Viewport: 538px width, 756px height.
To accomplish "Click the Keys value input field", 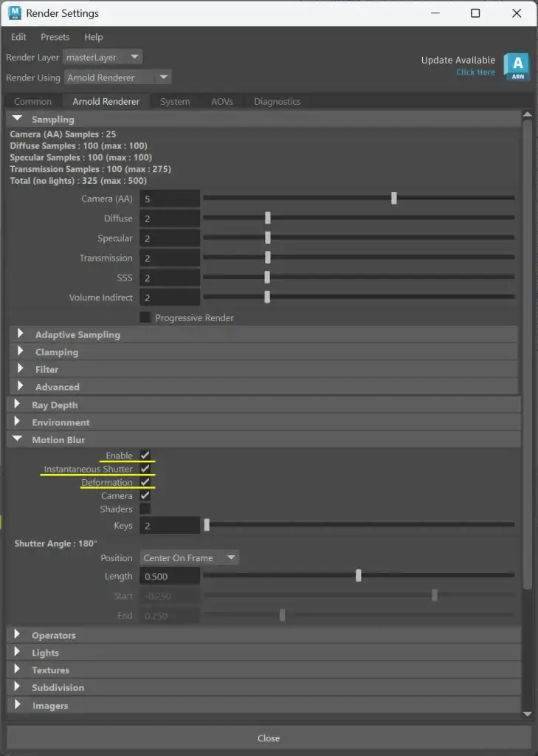I will click(x=170, y=526).
